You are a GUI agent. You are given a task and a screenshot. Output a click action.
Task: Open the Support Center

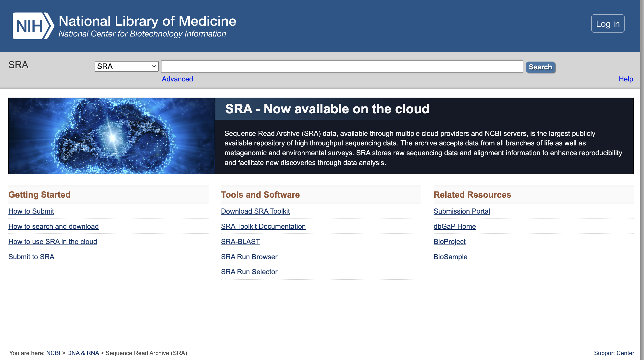coord(614,353)
